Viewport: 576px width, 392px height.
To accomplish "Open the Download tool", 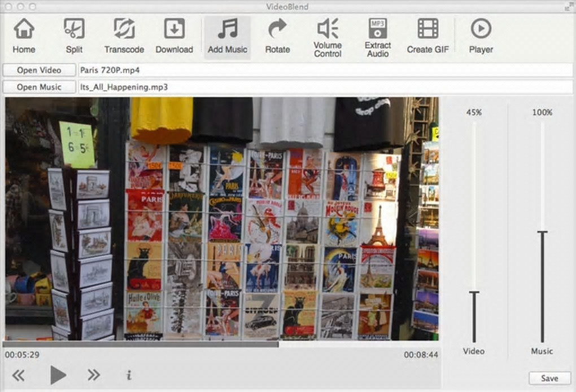I will [x=174, y=36].
